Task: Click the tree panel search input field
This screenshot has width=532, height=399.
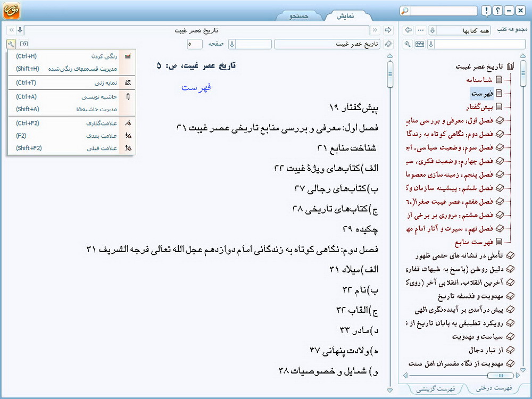Action: (480, 44)
